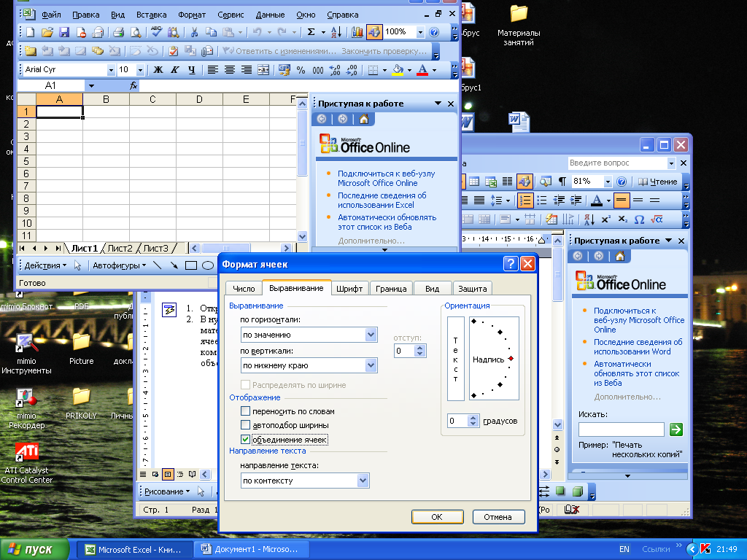Apply bold with the Ж button

point(158,70)
